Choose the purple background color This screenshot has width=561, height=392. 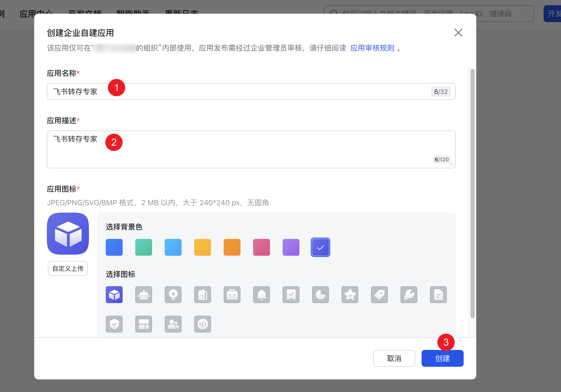(x=291, y=247)
